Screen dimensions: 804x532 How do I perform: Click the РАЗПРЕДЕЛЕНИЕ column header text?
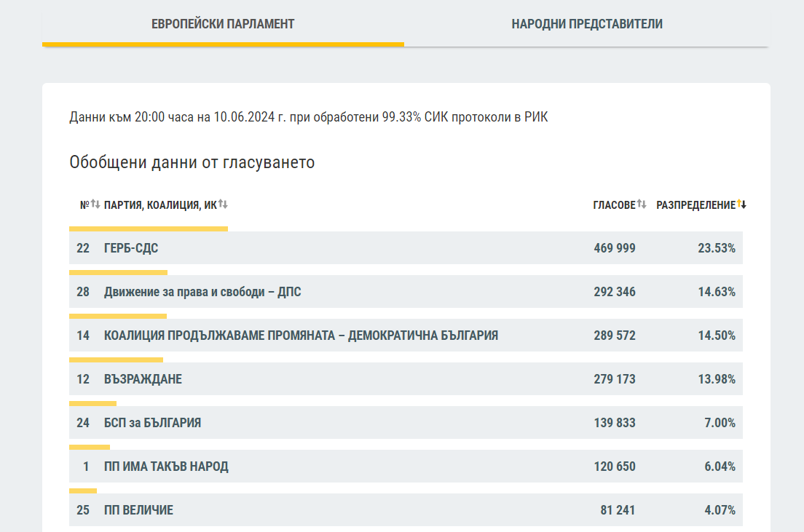695,206
